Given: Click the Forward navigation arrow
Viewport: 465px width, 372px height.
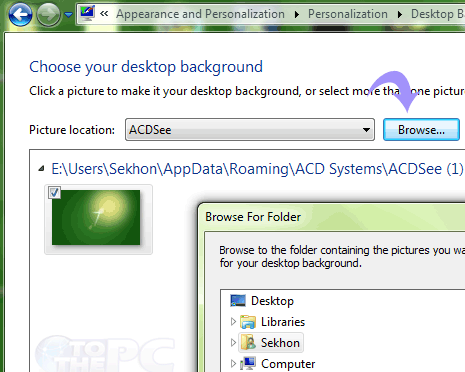Looking at the screenshot, I should point(48,15).
